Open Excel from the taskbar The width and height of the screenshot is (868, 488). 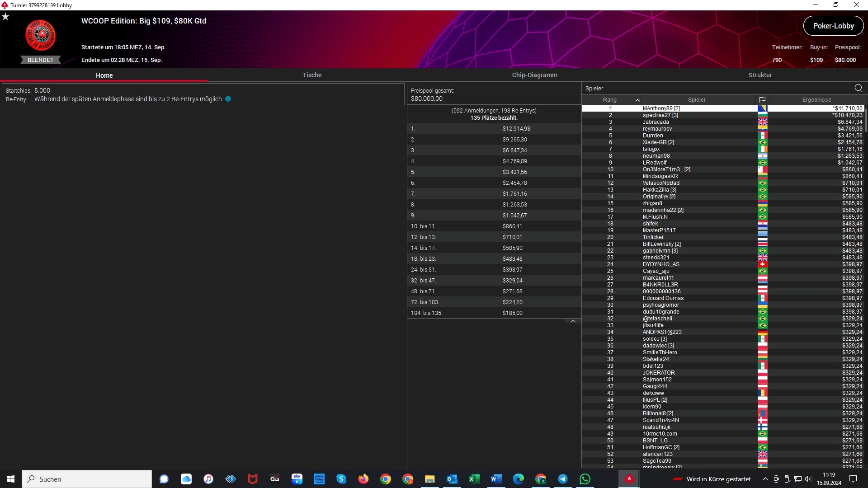474,479
